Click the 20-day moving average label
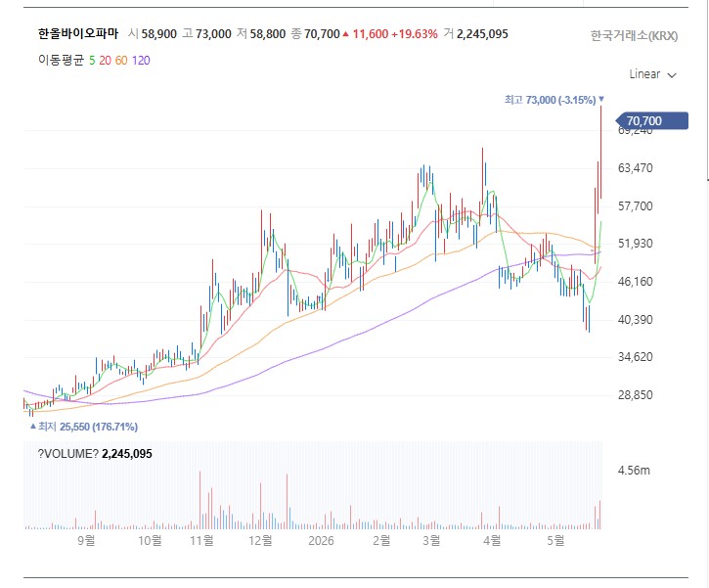This screenshot has width=709, height=588. 105,60
